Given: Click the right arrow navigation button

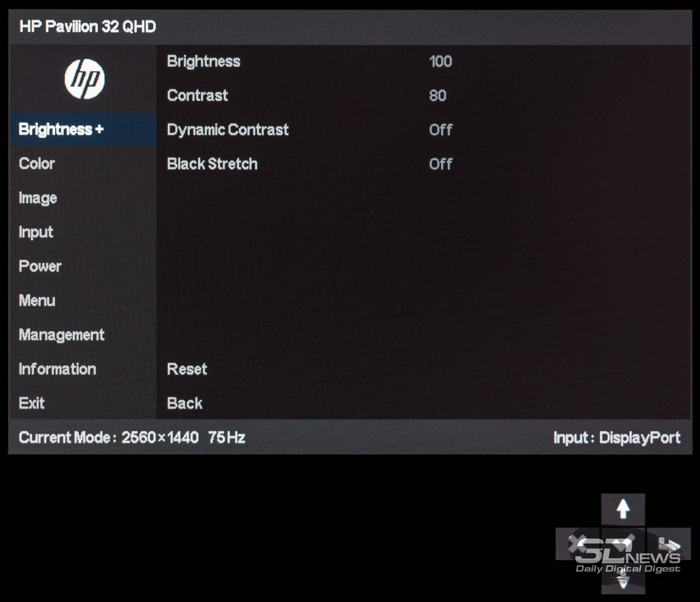Looking at the screenshot, I should point(668,544).
